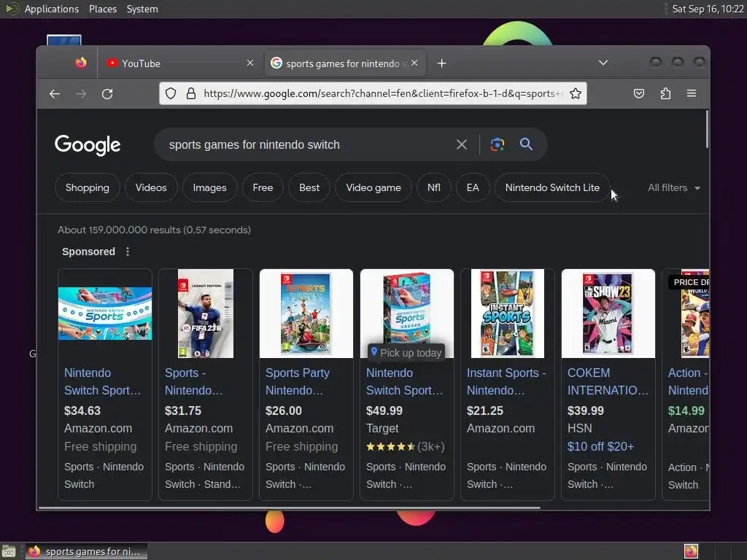Open a new tab with plus button
Image resolution: width=747 pixels, height=560 pixels.
click(441, 63)
